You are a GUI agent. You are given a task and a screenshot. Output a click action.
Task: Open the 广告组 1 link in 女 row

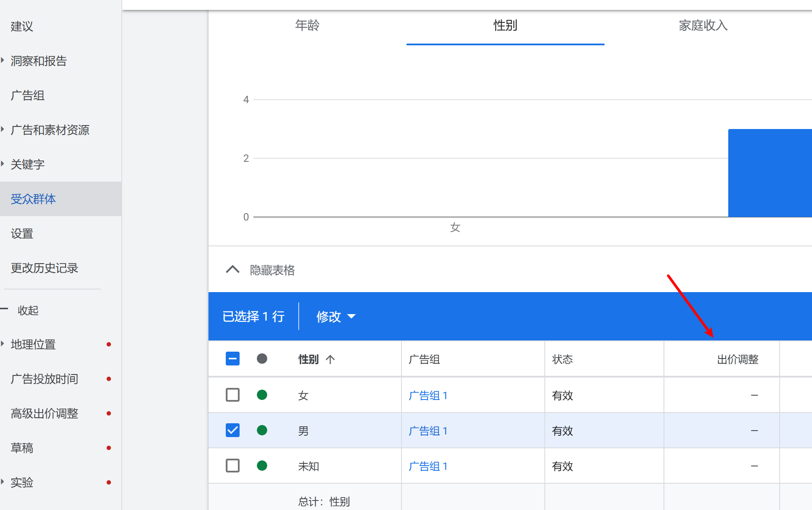428,396
